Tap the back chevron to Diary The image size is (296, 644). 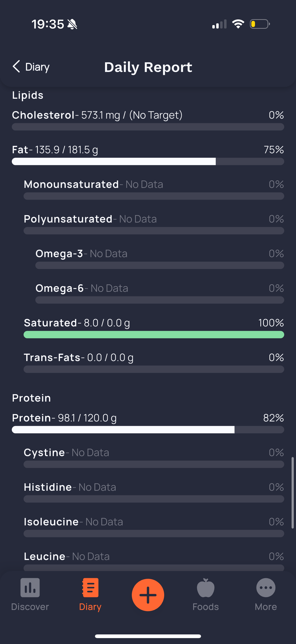[16, 67]
